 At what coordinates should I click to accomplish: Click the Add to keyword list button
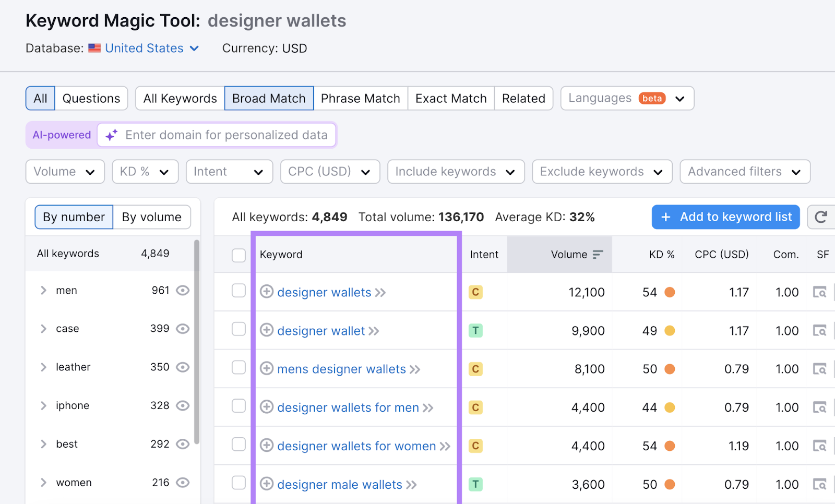[725, 217]
